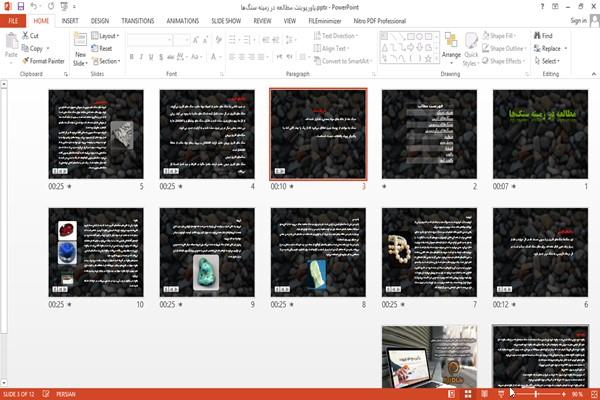This screenshot has height=400, width=600.
Task: Decrease font size with smaller A icon
Action: (206, 40)
